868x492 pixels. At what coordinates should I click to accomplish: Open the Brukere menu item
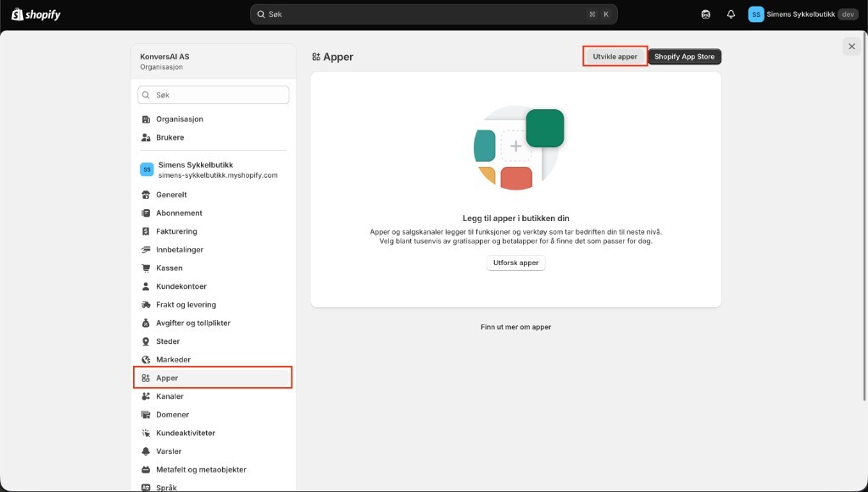[x=213, y=138]
